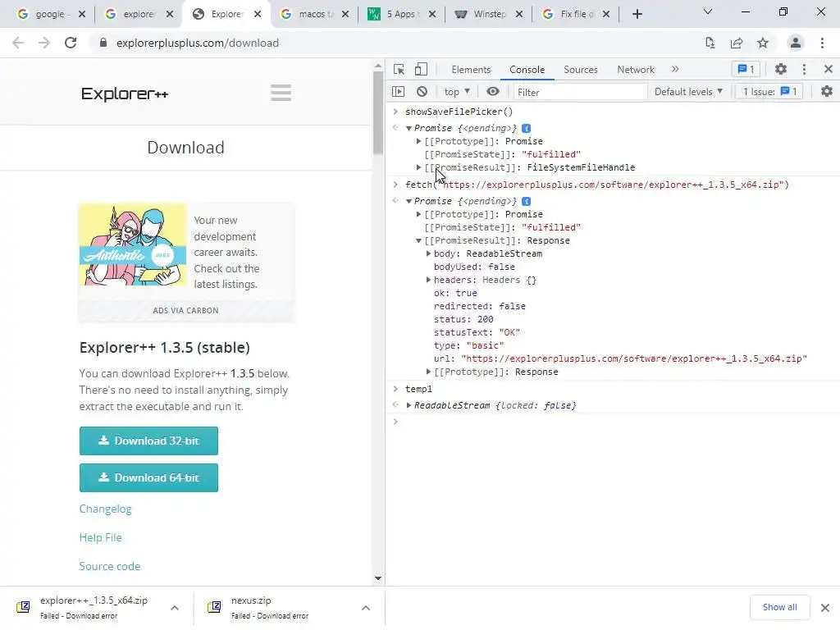Click Show all downloads

pyautogui.click(x=779, y=607)
